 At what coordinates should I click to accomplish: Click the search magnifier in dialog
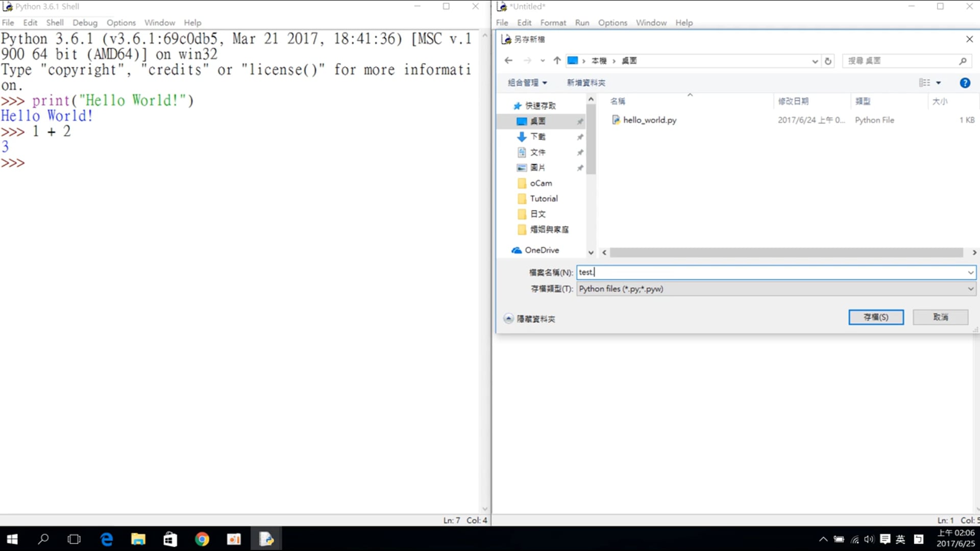pyautogui.click(x=963, y=61)
